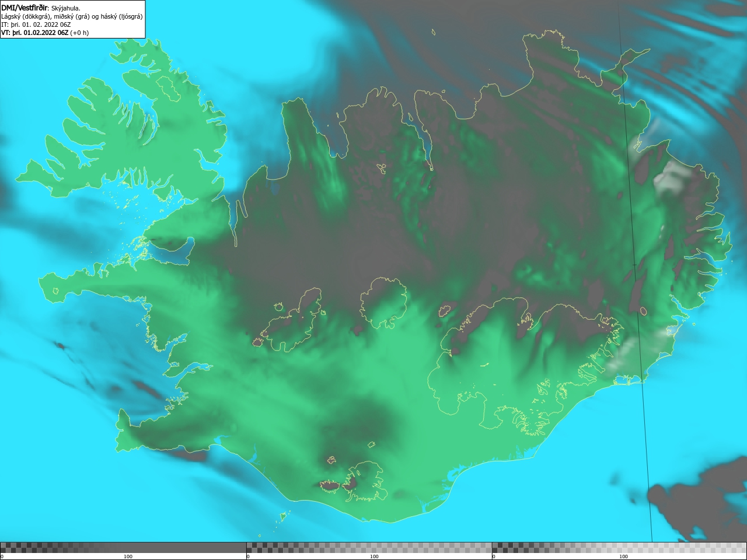
Task: Click the light gray high-cloud color scale bar
Action: [x=619, y=548]
